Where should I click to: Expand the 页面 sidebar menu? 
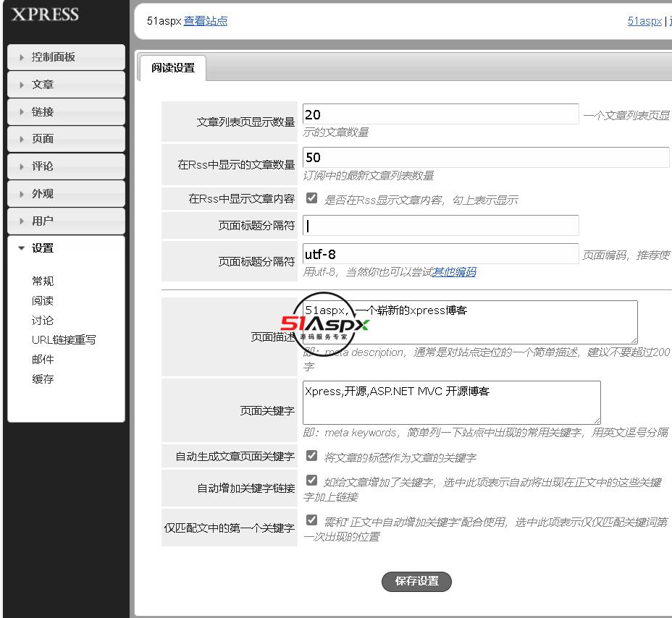[65, 139]
